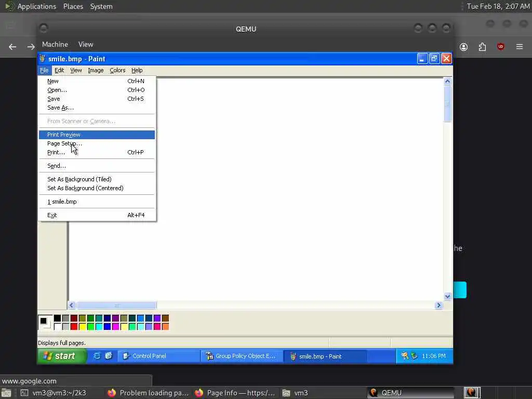532x399 pixels.
Task: Open the Applications menu in top panel
Action: 37,6
